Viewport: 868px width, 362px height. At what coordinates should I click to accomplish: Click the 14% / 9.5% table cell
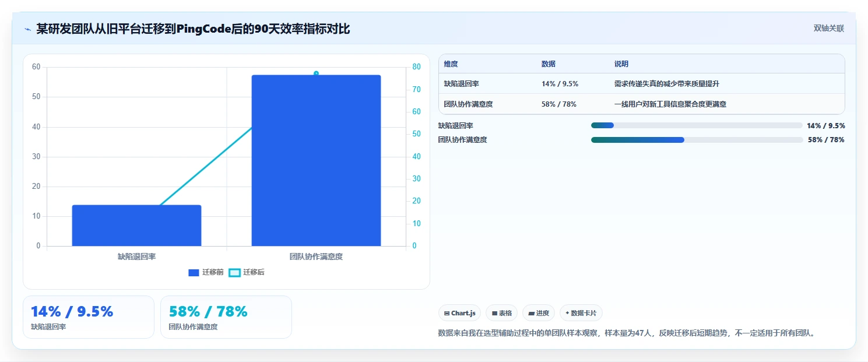pos(560,84)
